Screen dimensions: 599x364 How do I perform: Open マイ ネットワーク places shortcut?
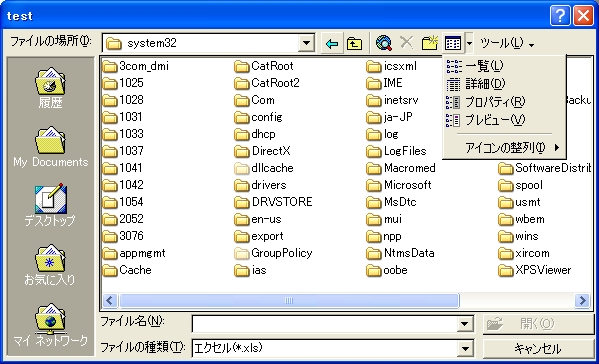tap(50, 324)
